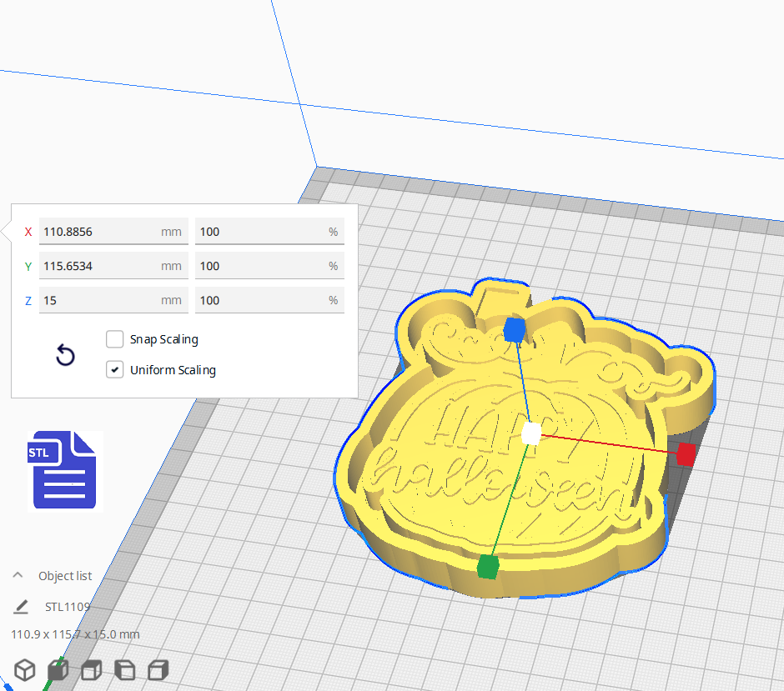
Task: Click the Z scale percentage field
Action: [260, 300]
